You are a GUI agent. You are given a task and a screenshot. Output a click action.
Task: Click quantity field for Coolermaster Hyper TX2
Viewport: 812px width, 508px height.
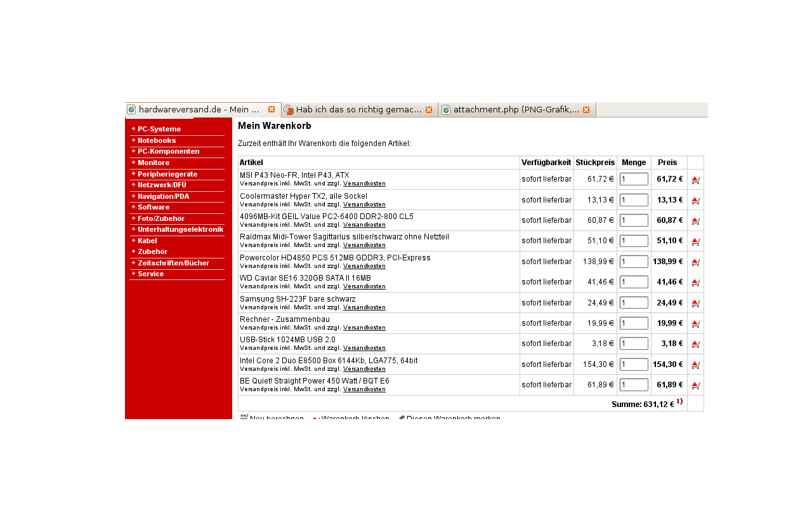(x=634, y=200)
